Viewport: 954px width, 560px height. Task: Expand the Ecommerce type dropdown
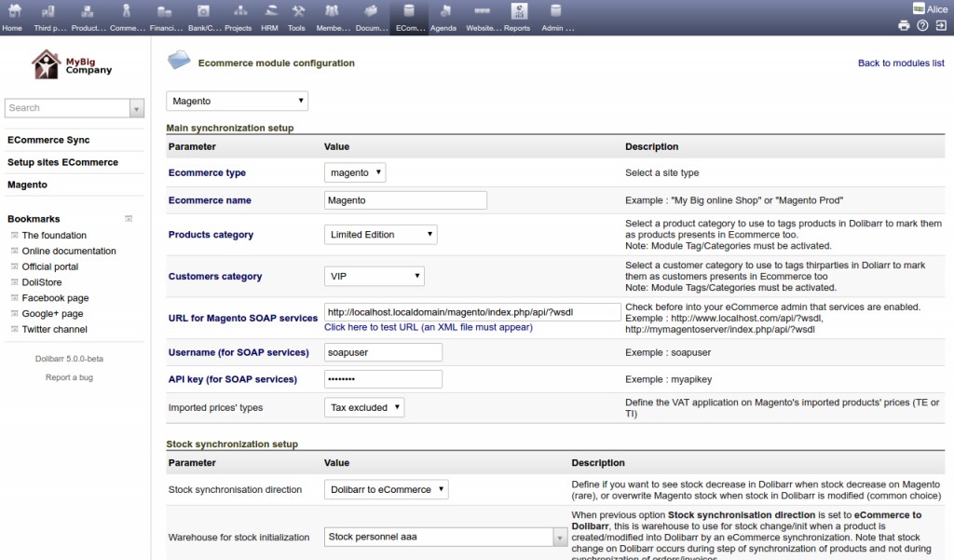355,172
